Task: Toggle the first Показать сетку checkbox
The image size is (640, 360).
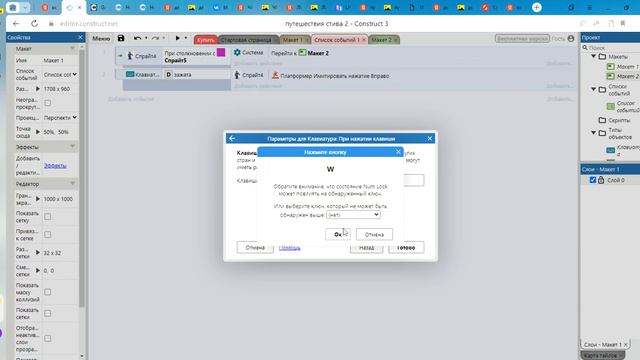Action: (48, 217)
